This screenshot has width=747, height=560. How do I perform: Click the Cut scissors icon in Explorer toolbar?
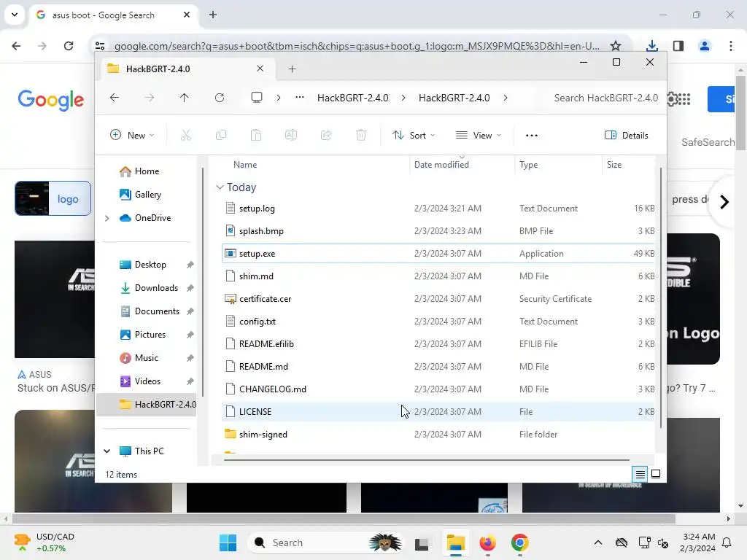[x=186, y=135]
